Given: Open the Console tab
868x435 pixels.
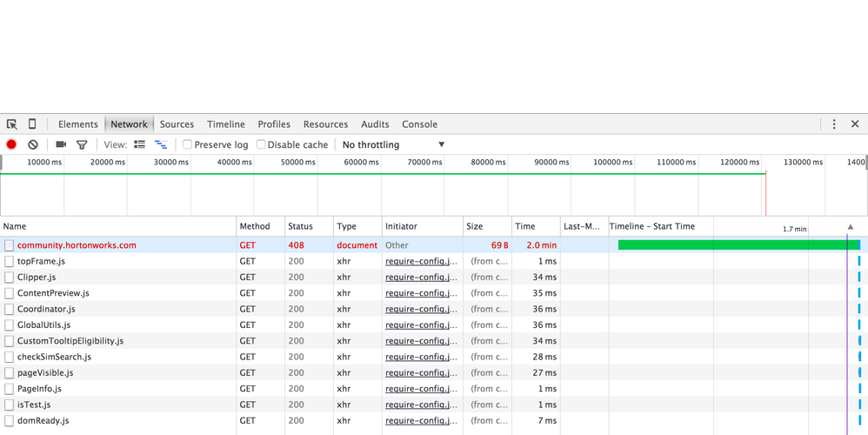Looking at the screenshot, I should 419,124.
